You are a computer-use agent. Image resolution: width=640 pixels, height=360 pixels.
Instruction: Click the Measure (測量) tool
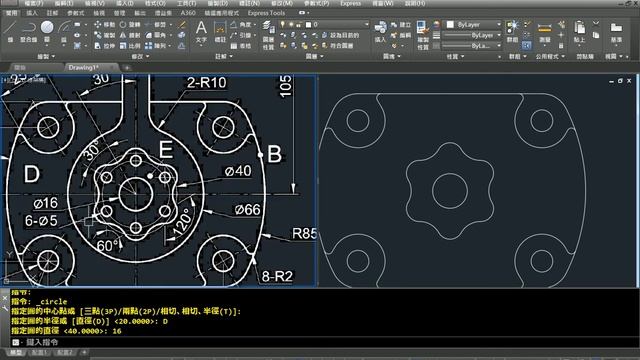point(544,32)
